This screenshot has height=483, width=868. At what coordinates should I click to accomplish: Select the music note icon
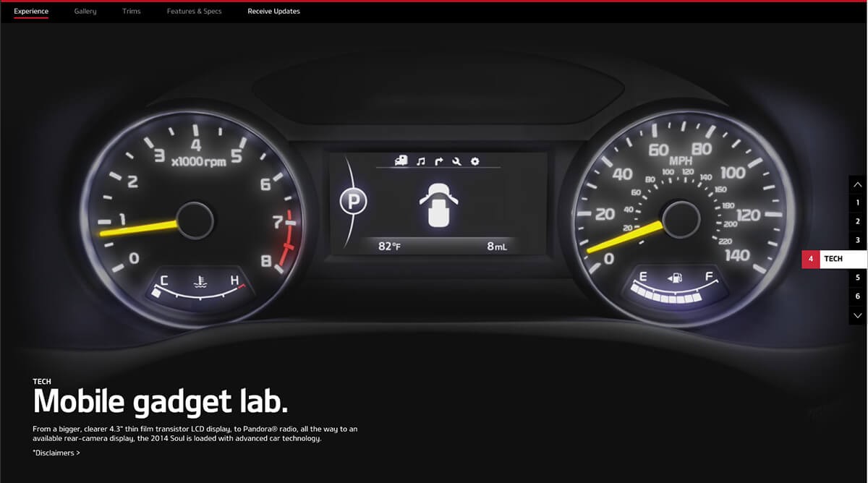[x=420, y=161]
